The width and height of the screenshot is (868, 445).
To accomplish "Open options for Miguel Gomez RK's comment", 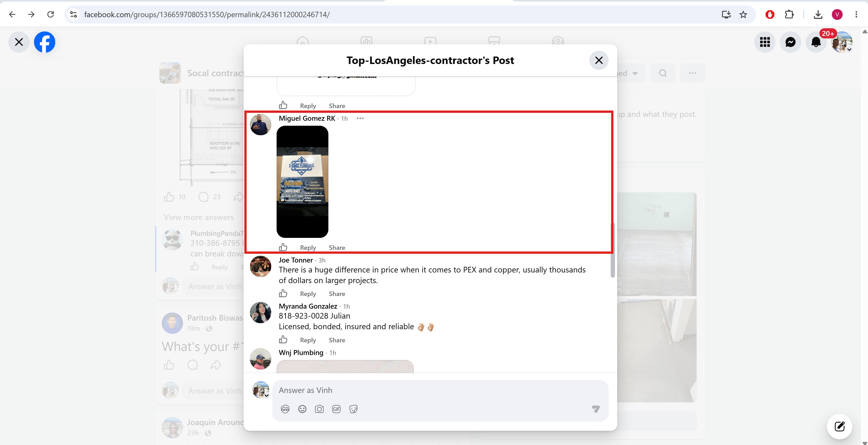I will [360, 118].
